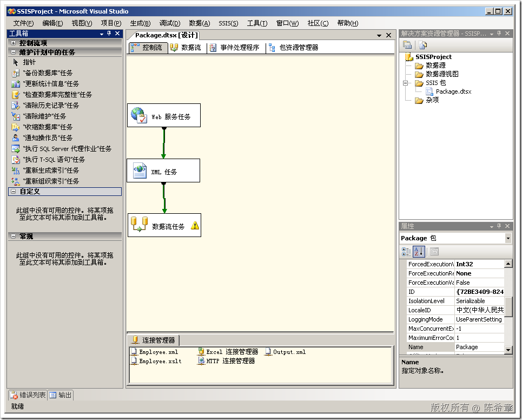
Task: Click the Name property value field
Action: tap(479, 347)
